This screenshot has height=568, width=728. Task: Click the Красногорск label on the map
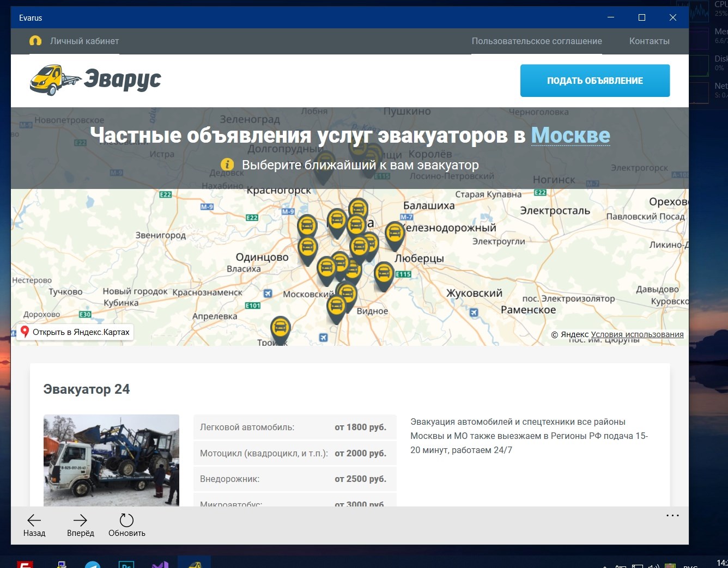pyautogui.click(x=279, y=191)
